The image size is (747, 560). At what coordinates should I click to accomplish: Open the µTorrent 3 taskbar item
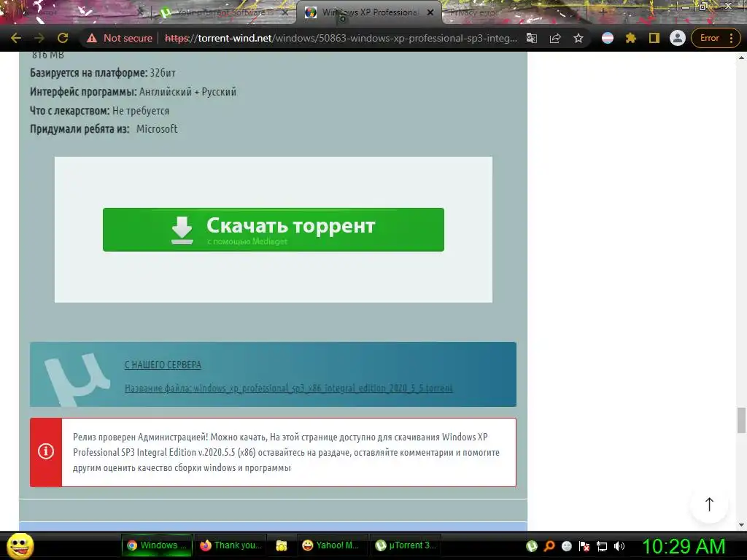click(406, 545)
